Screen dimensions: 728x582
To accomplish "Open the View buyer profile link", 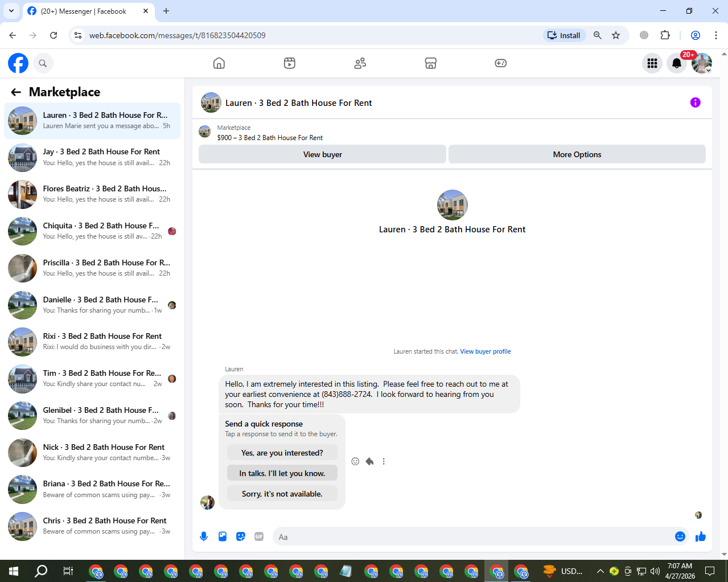I will pyautogui.click(x=486, y=351).
